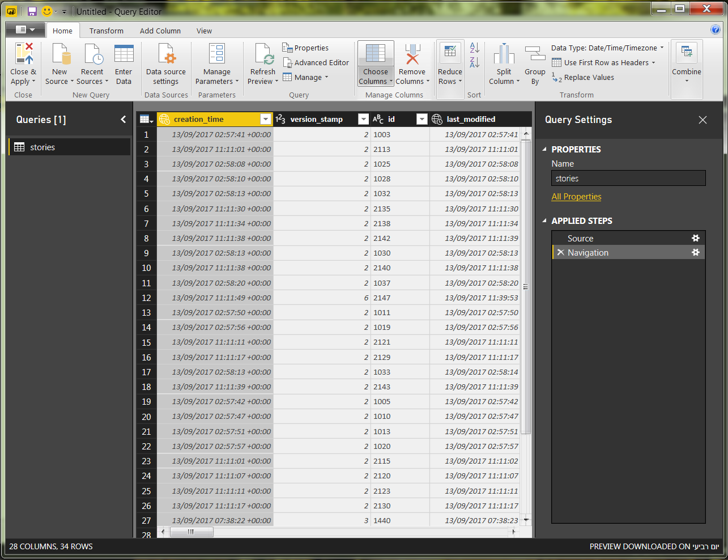Click the Sort Ascending icon

tap(475, 48)
